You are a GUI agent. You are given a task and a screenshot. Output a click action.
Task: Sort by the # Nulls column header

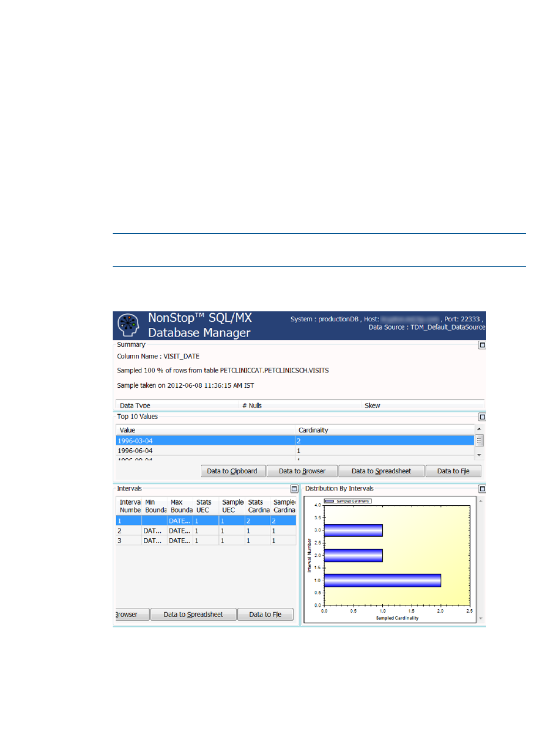tap(300, 405)
